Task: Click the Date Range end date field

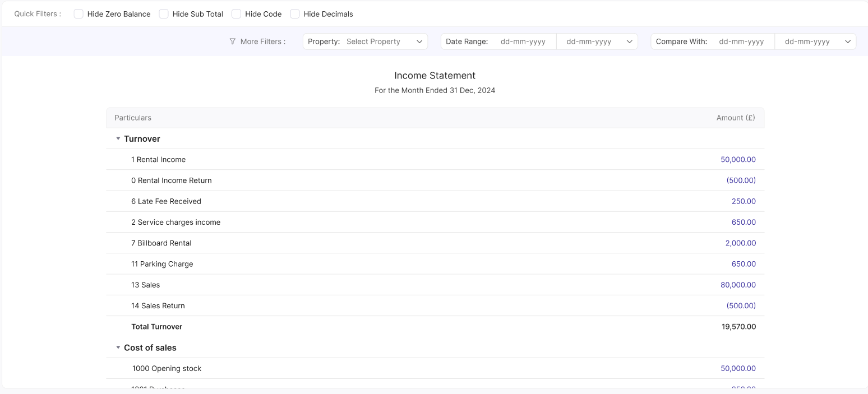Action: 589,41
